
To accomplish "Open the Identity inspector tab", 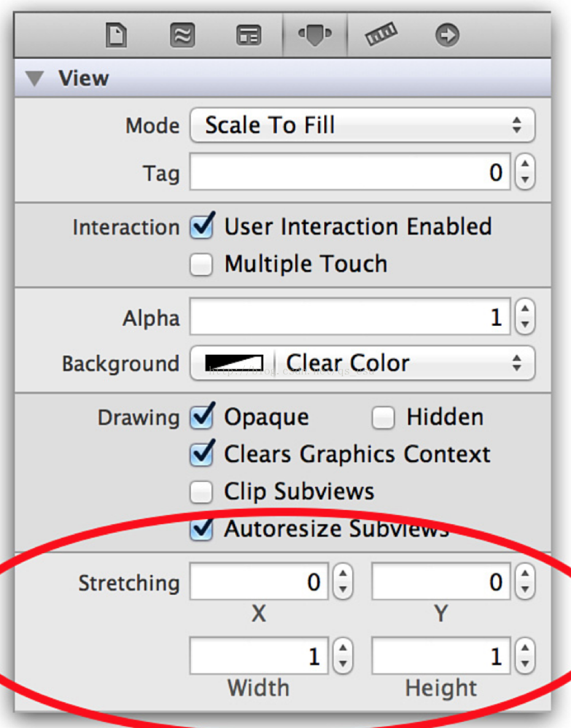I will [x=249, y=35].
